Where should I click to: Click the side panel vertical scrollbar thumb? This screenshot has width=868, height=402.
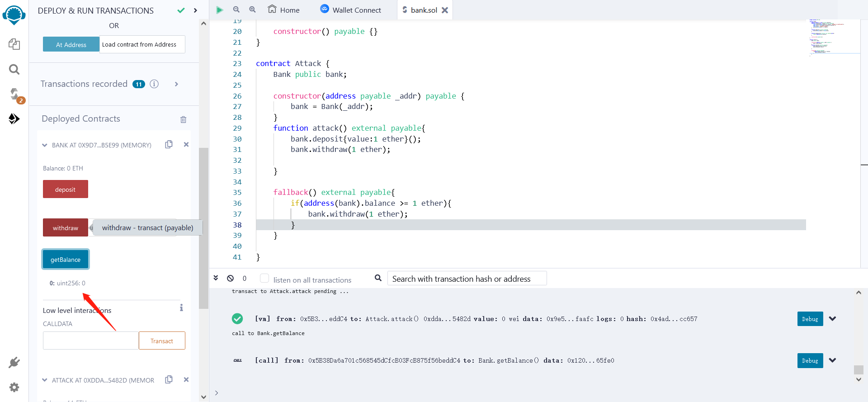[203, 228]
